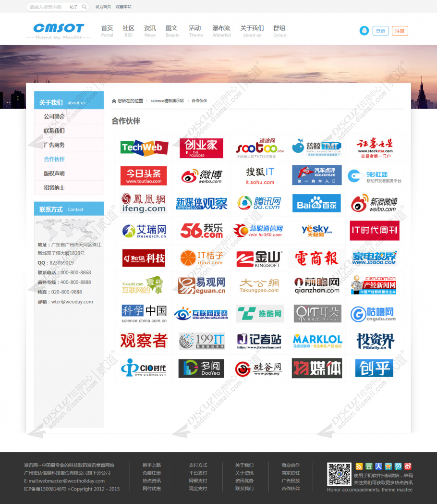Open the 金山 Kingsoft logo

pyautogui.click(x=259, y=259)
